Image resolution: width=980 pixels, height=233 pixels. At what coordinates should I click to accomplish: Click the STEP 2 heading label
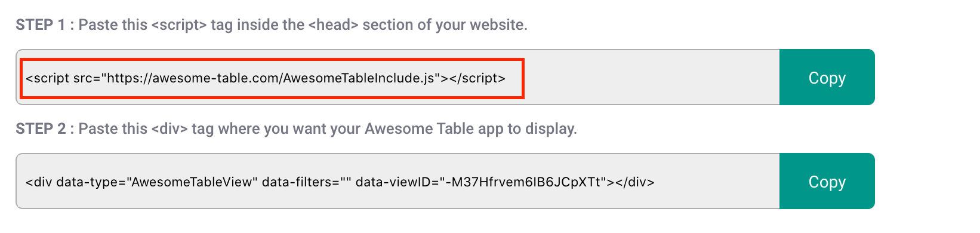[x=41, y=128]
